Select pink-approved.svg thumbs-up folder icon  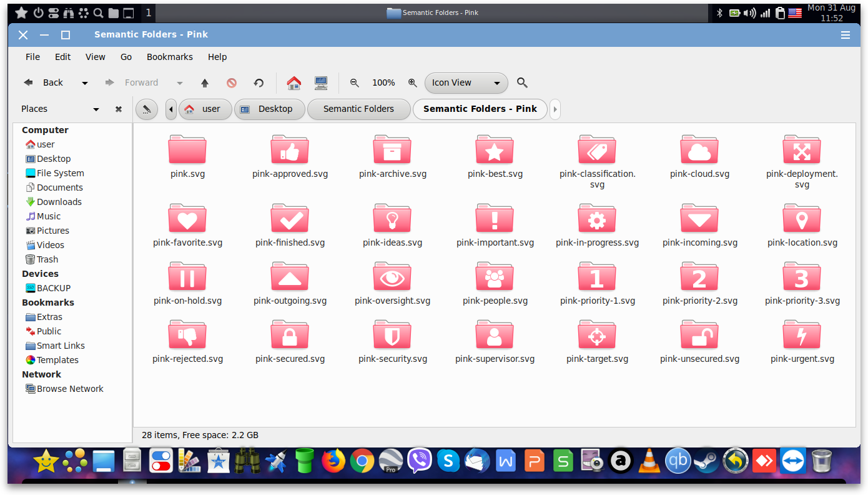tap(290, 150)
